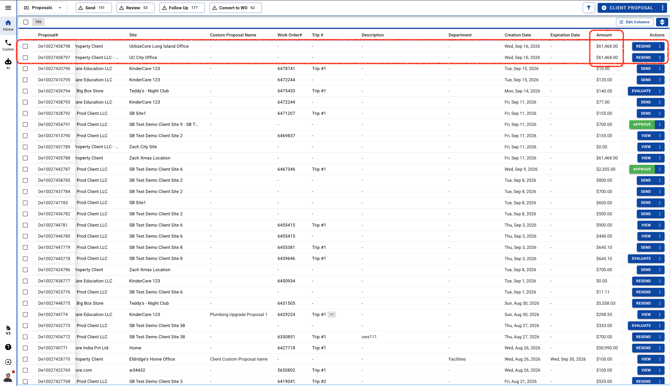Open the hamburger navigation menu
The height and width of the screenshot is (386, 670).
click(x=8, y=8)
